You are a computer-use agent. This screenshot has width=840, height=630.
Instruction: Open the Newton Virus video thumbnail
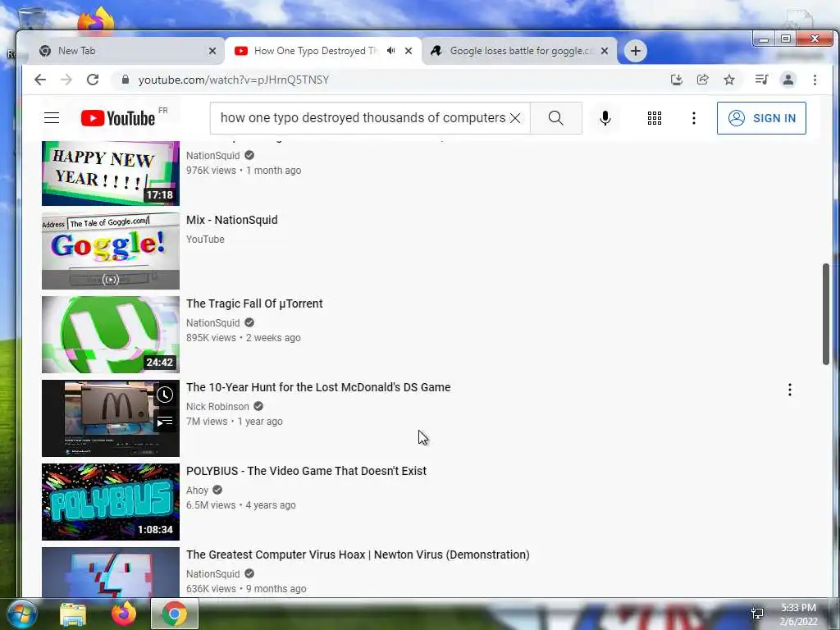coord(111,572)
